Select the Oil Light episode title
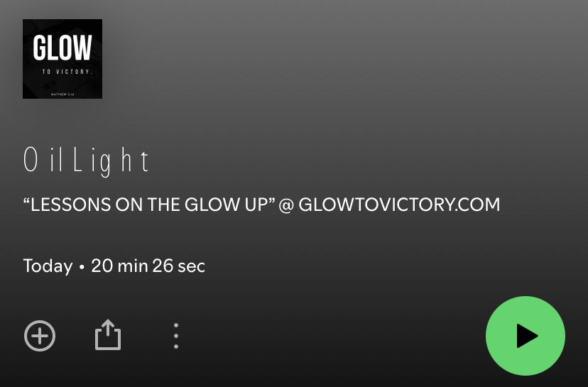 (x=86, y=161)
